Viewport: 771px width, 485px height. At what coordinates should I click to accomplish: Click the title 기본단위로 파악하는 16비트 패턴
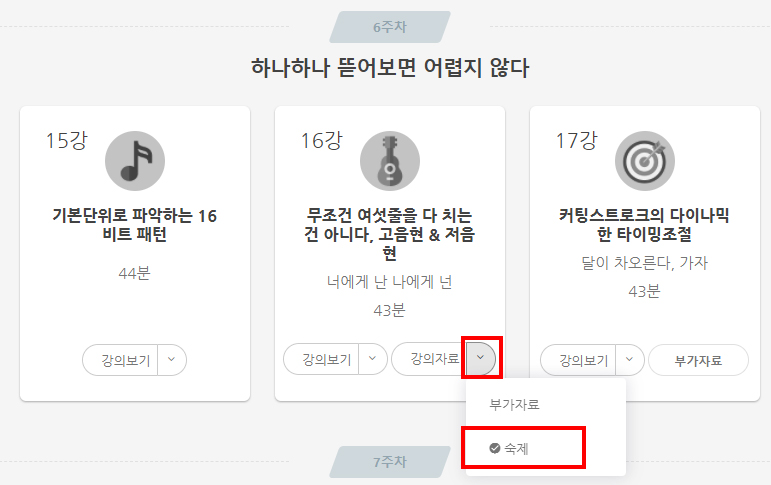pyautogui.click(x=135, y=225)
